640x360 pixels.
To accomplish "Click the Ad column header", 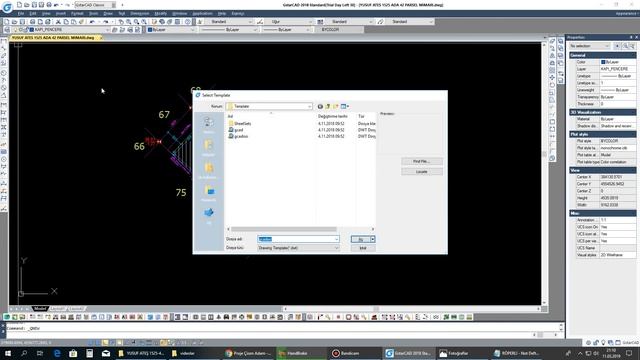I will point(230,116).
